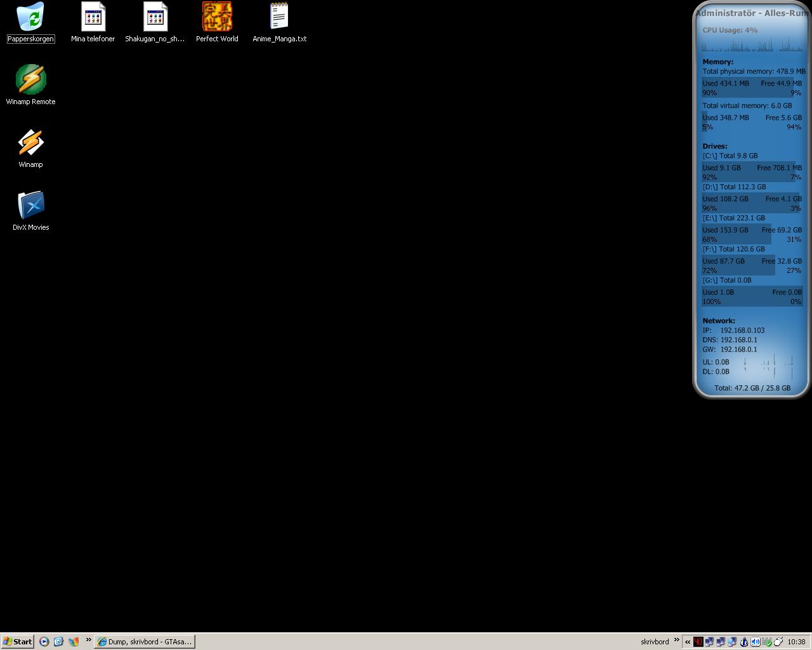
Task: Open the Start menu
Action: [x=18, y=642]
